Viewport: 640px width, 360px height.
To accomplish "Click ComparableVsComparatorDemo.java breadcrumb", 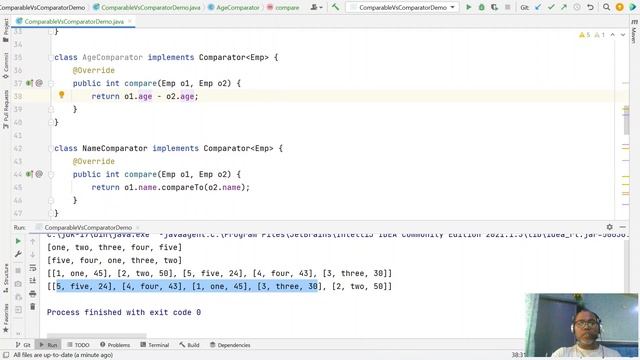I will pos(147,7).
